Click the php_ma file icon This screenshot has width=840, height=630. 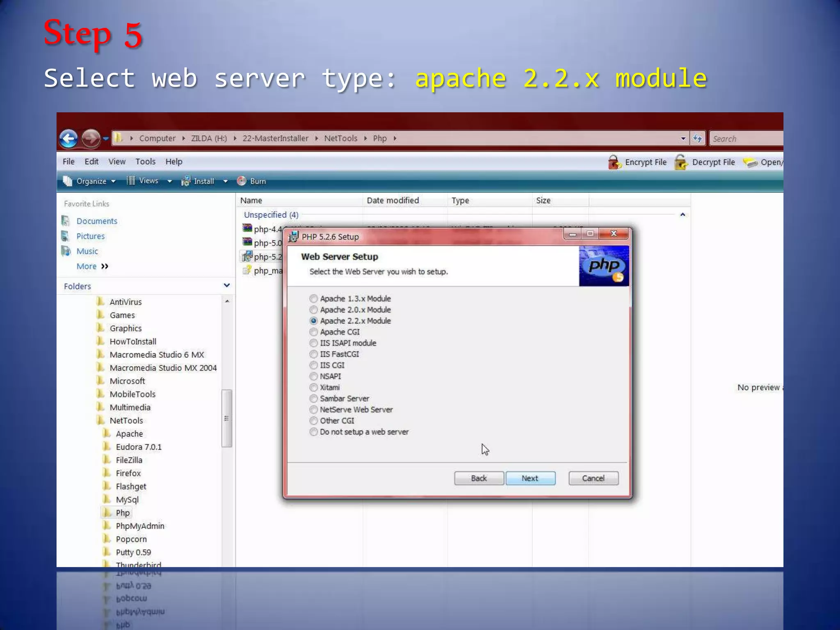pos(247,270)
